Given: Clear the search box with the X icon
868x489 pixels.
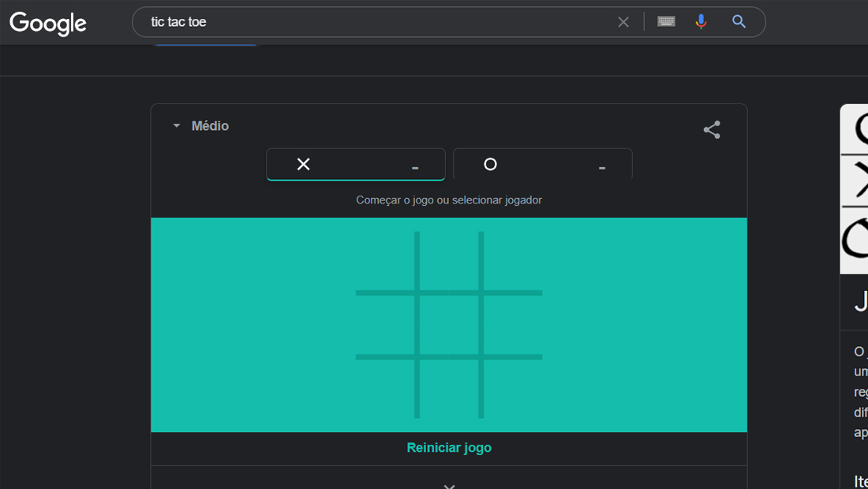Looking at the screenshot, I should click(x=623, y=22).
